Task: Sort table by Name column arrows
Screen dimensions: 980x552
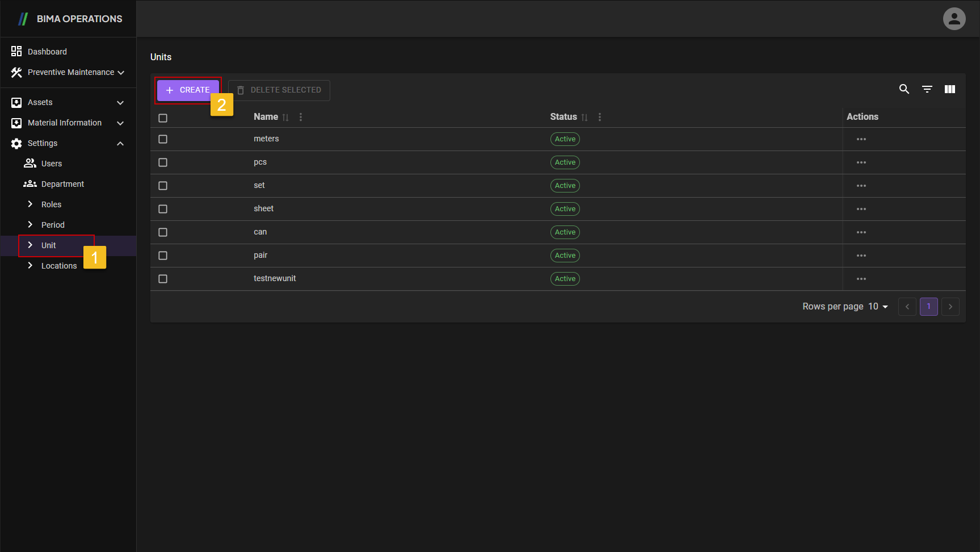Action: (285, 117)
